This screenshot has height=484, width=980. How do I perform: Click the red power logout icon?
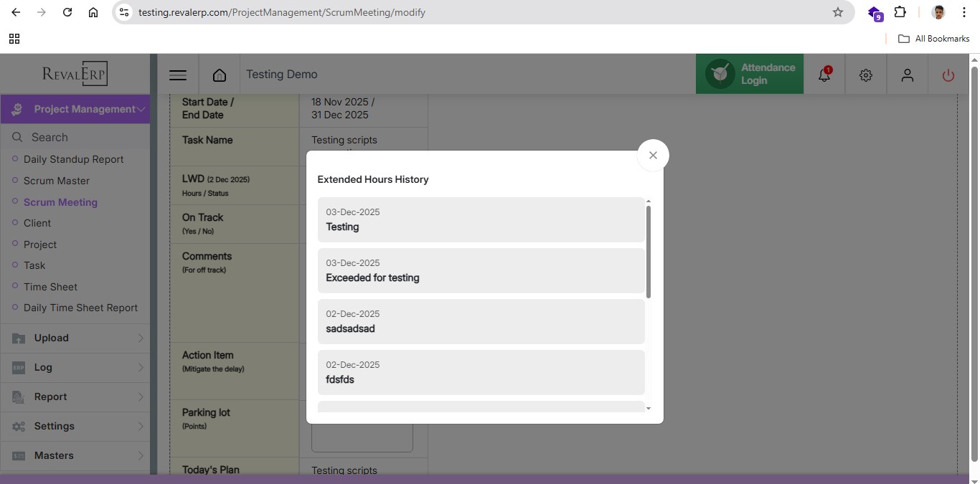point(948,75)
